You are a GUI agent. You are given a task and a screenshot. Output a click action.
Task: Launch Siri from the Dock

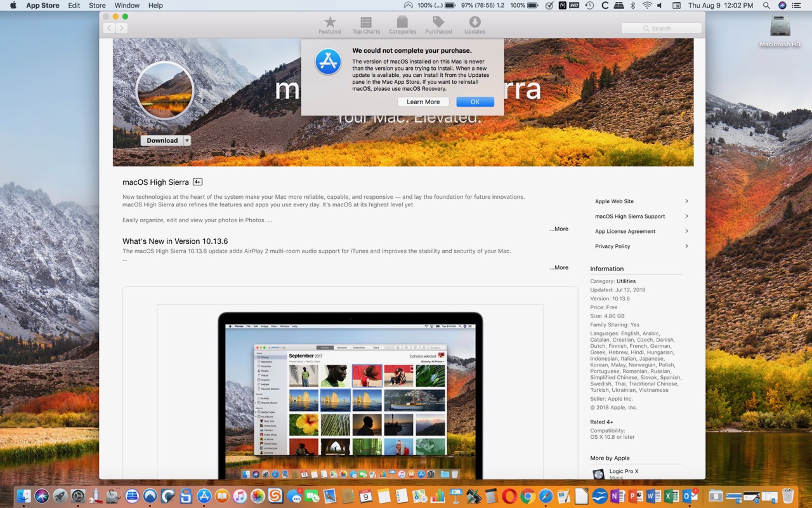coord(42,496)
